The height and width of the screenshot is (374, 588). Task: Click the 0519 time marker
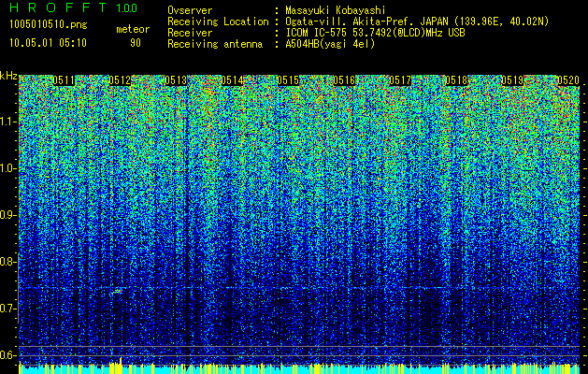(512, 80)
